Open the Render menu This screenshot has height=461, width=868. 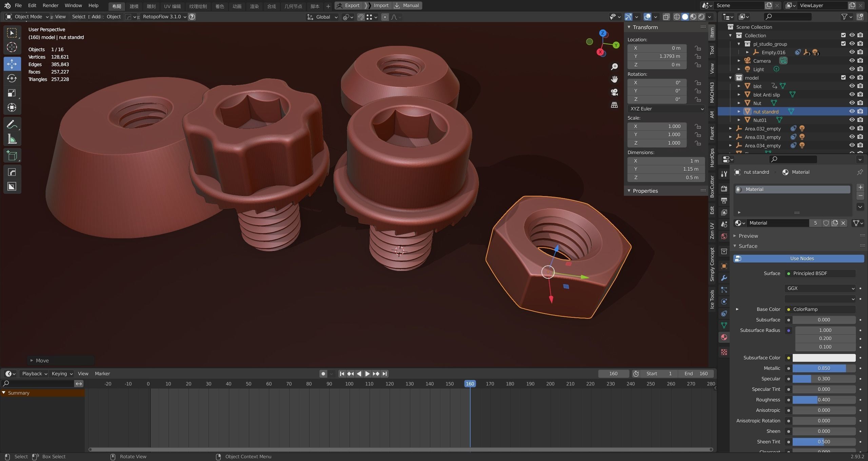[x=50, y=5]
